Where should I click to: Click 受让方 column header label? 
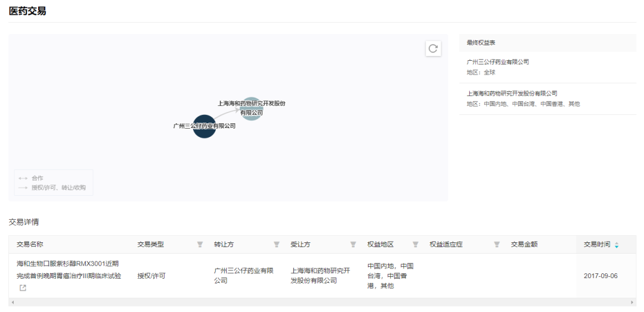point(301,244)
